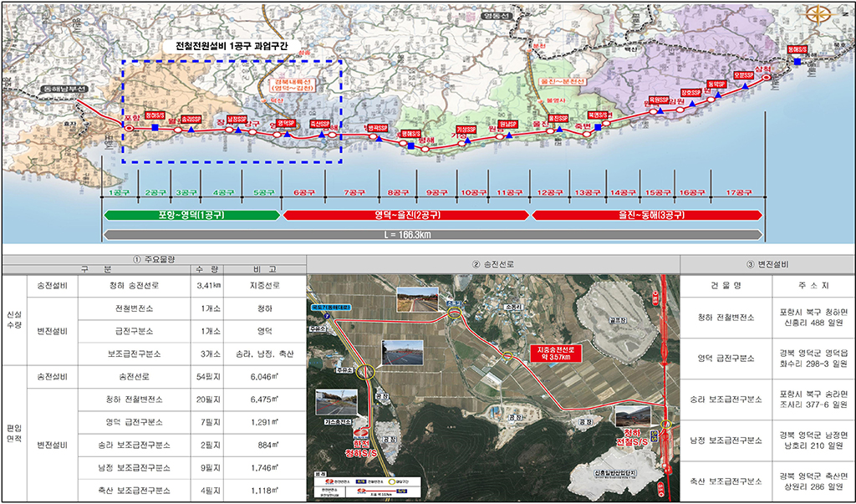Image resolution: width=856 pixels, height=504 pixels.
Task: Click the red 포항 station circle marker
Action: click(x=130, y=127)
